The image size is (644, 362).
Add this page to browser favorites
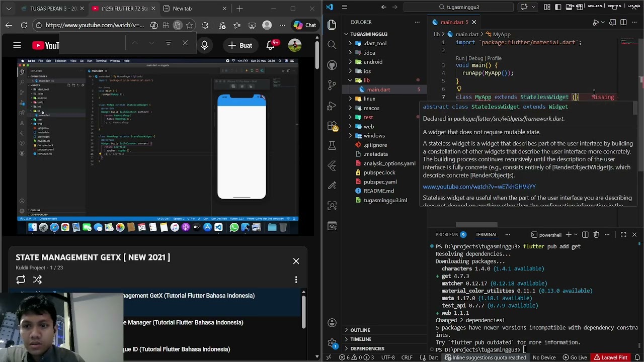tap(189, 25)
